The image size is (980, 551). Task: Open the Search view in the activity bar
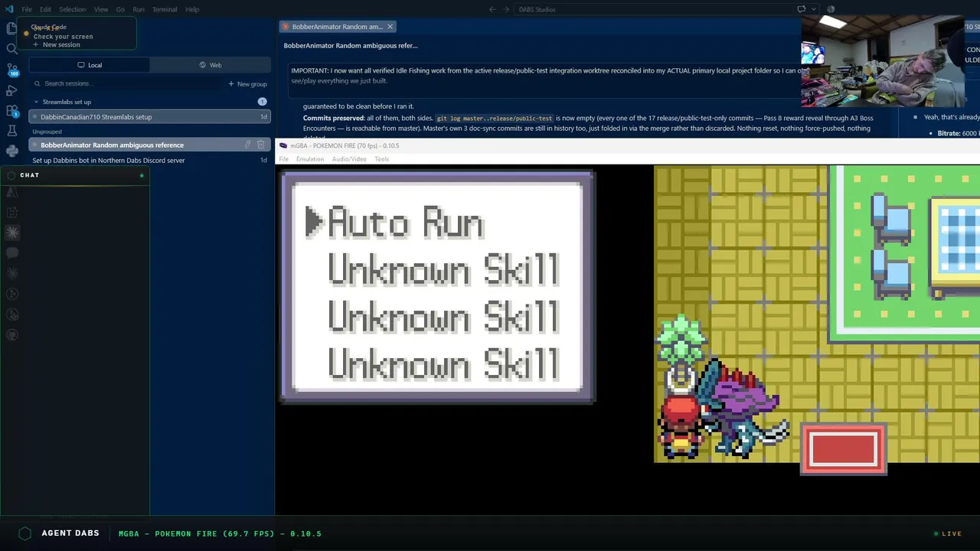click(x=11, y=49)
